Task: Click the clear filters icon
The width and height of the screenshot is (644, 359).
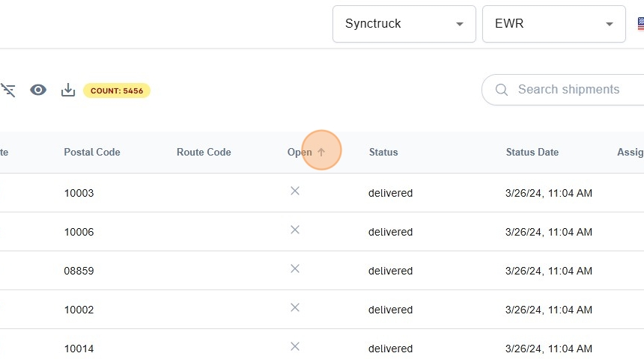Action: [8, 90]
